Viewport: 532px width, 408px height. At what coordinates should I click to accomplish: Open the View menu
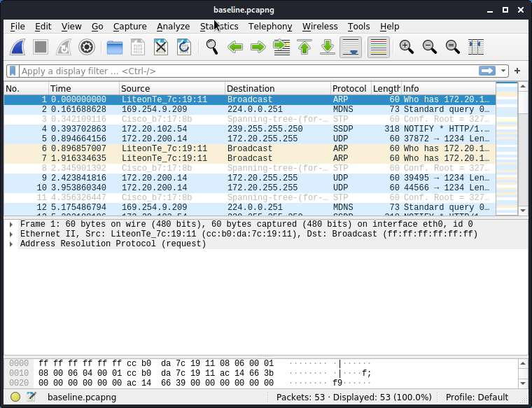(71, 27)
